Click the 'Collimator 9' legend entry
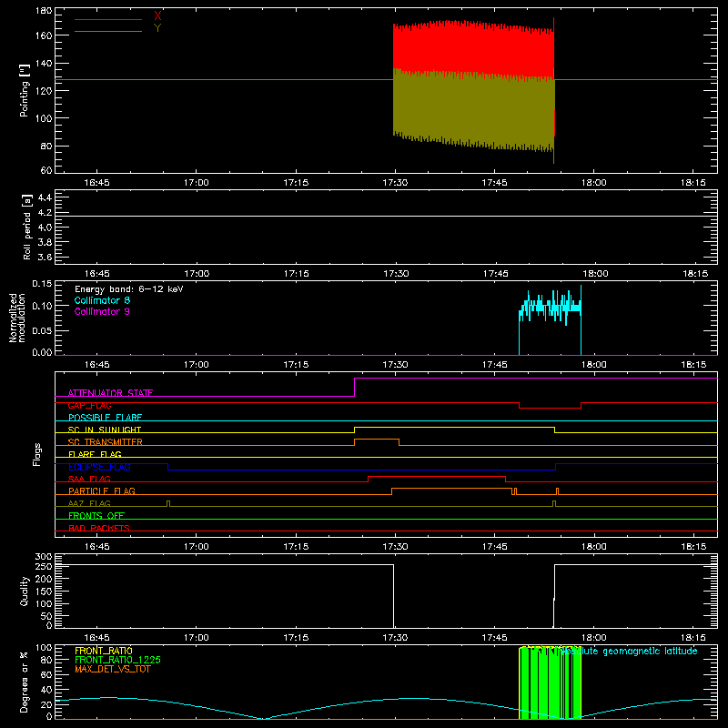The image size is (728, 728). click(x=102, y=311)
